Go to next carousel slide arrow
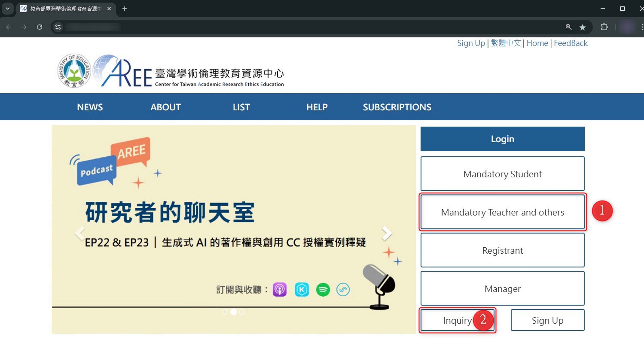Image resolution: width=644 pixels, height=340 pixels. (x=387, y=233)
